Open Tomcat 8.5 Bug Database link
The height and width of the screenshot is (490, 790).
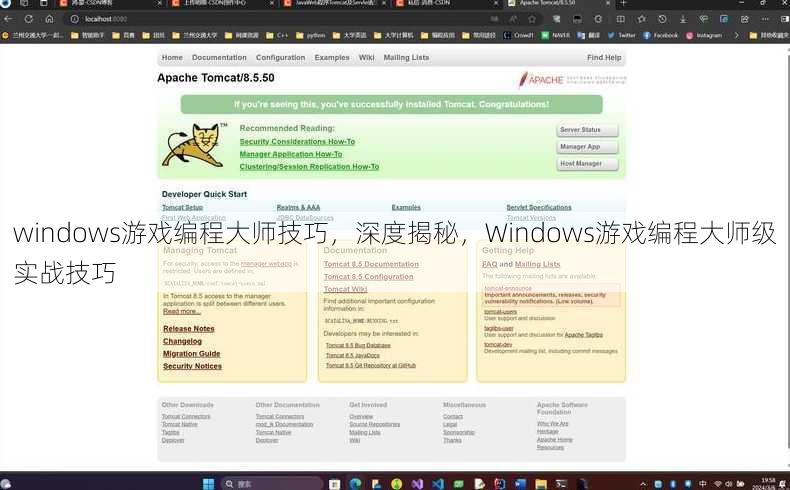click(358, 345)
